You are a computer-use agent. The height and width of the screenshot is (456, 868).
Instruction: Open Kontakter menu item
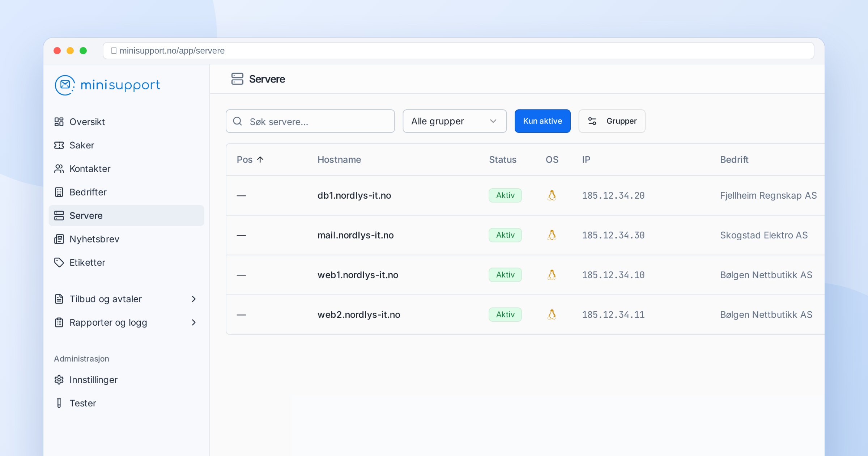[126, 169]
